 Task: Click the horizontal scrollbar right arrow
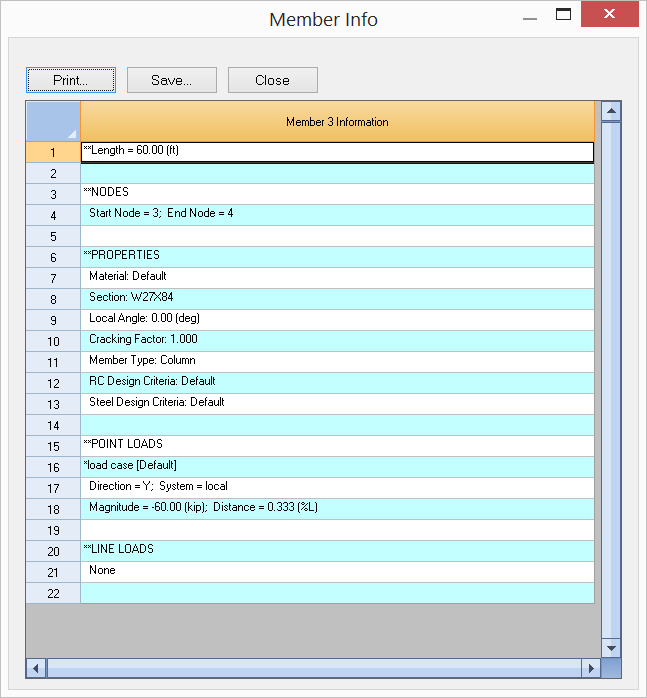[591, 668]
